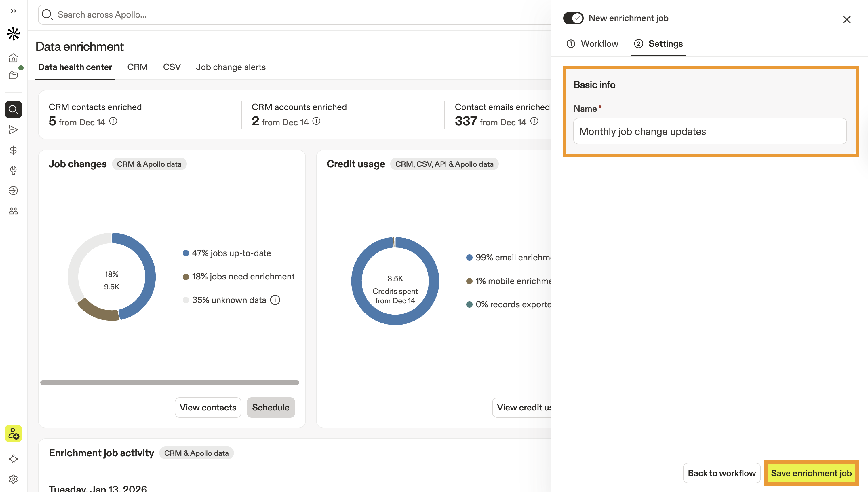Open the Search magnifier sidebar icon

click(x=13, y=109)
